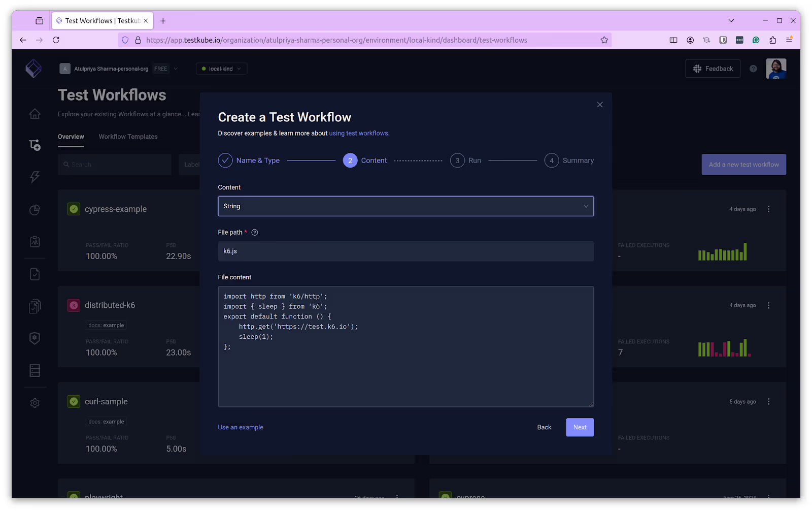Click inside the File content editor

pyautogui.click(x=405, y=346)
